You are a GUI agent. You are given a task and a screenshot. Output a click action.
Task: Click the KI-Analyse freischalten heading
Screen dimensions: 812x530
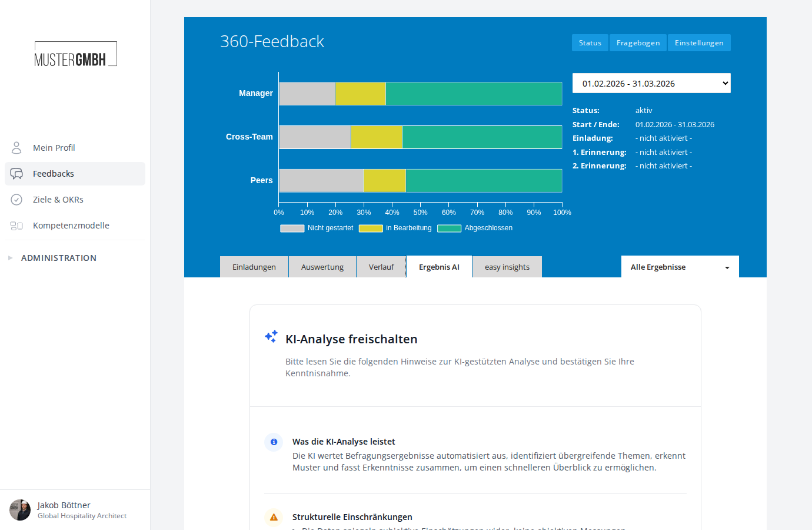click(x=351, y=339)
